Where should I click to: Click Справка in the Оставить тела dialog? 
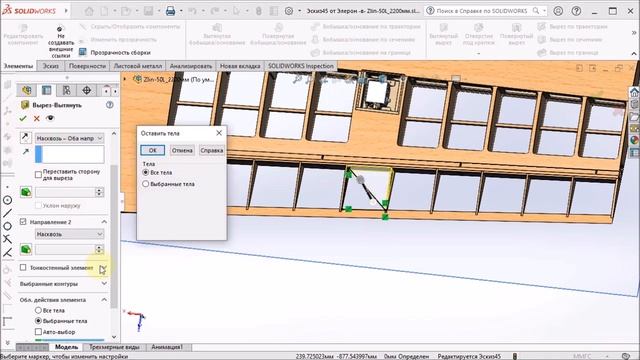pos(211,150)
